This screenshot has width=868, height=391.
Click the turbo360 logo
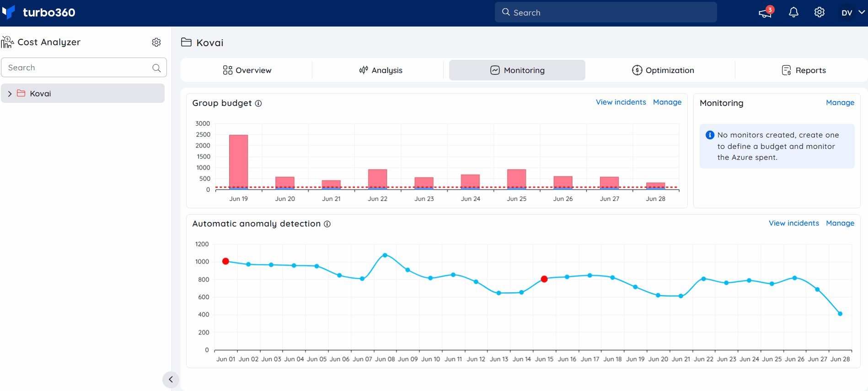pyautogui.click(x=39, y=12)
